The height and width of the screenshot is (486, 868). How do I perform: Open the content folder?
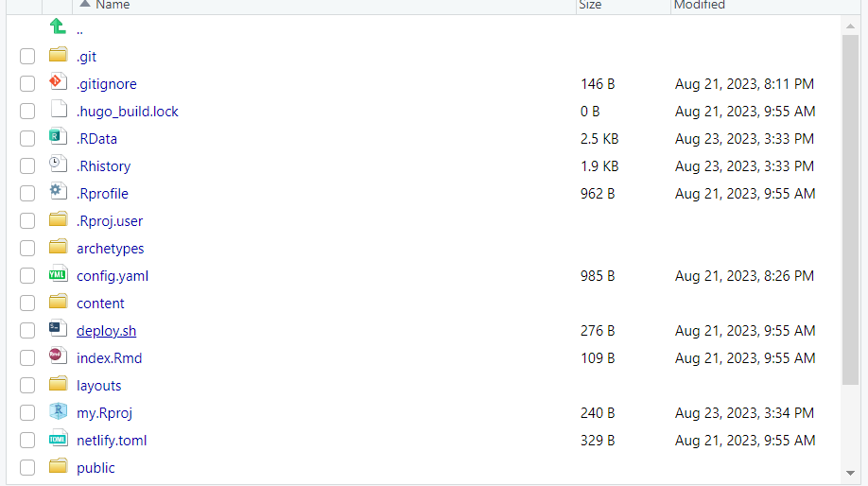pos(100,304)
